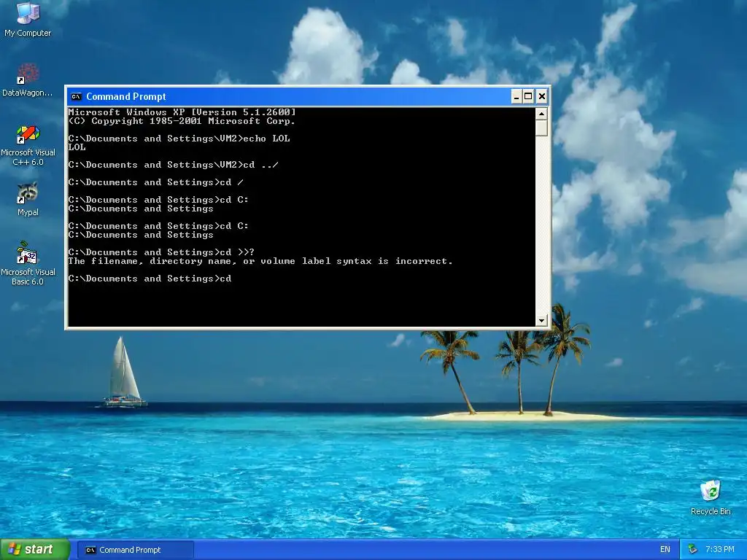Click the Command Prompt taskbar button

point(135,550)
